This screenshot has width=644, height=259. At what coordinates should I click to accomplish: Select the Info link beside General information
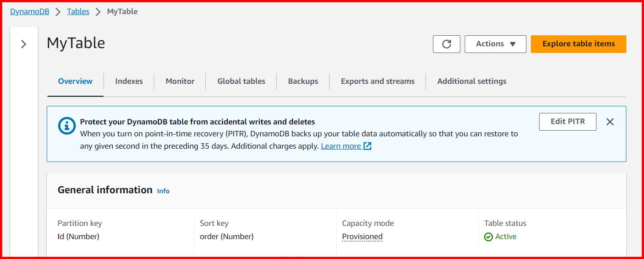[163, 191]
